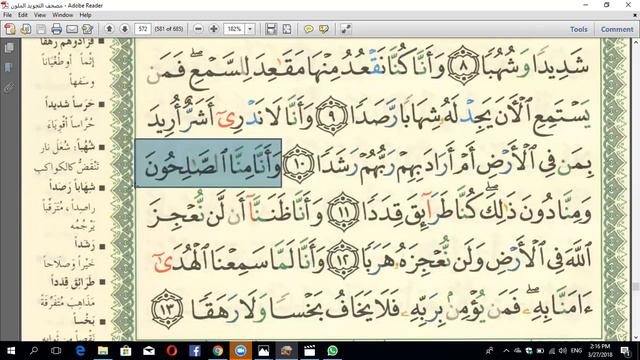Image resolution: width=640 pixels, height=360 pixels.
Task: Open File Explorer from the taskbar
Action: point(103,351)
